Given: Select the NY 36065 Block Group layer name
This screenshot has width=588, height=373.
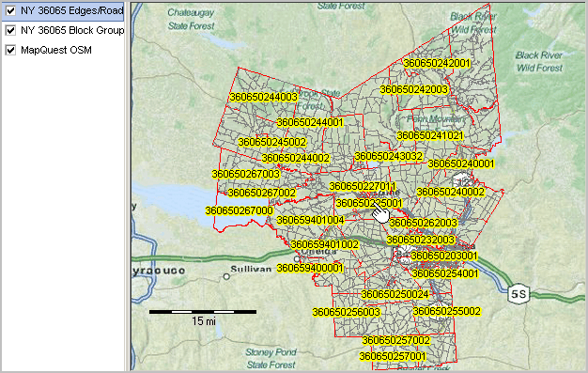Looking at the screenshot, I should pos(72,30).
